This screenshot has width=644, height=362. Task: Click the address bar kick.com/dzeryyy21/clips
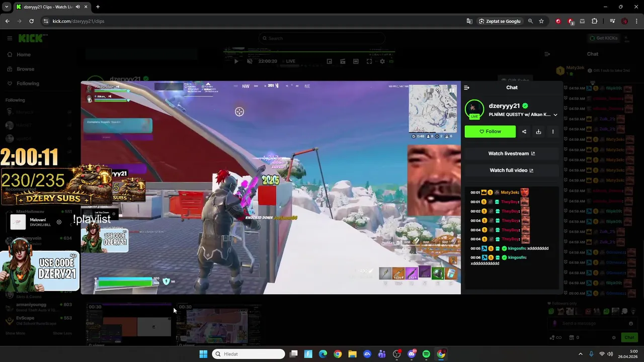coord(78,21)
